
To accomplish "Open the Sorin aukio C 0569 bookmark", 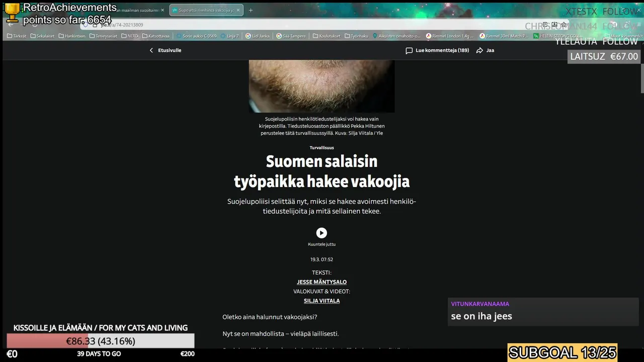I will (196, 36).
